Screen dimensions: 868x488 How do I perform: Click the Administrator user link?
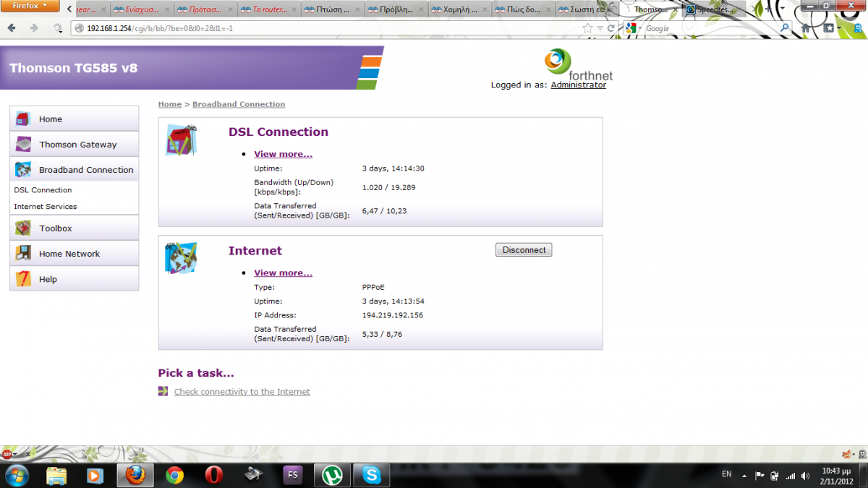[x=579, y=85]
